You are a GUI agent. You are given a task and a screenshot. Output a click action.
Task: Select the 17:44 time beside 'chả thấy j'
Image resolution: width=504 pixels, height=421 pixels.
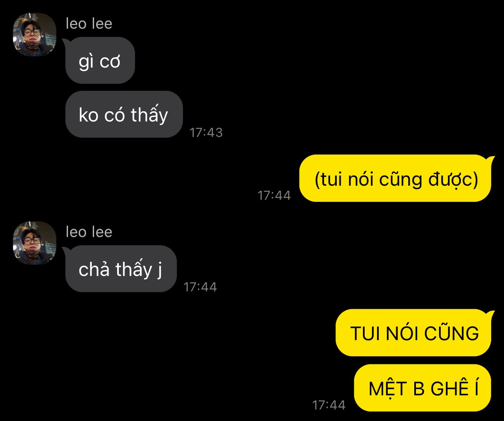[x=200, y=287]
